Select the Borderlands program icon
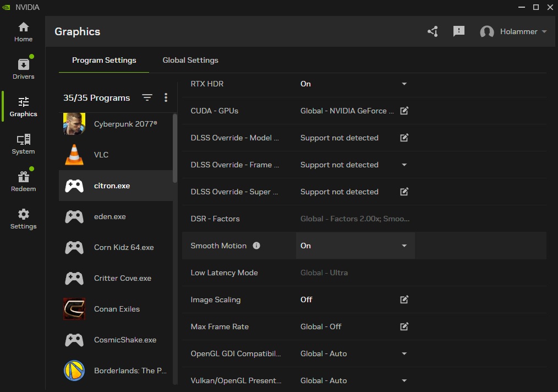 point(74,371)
